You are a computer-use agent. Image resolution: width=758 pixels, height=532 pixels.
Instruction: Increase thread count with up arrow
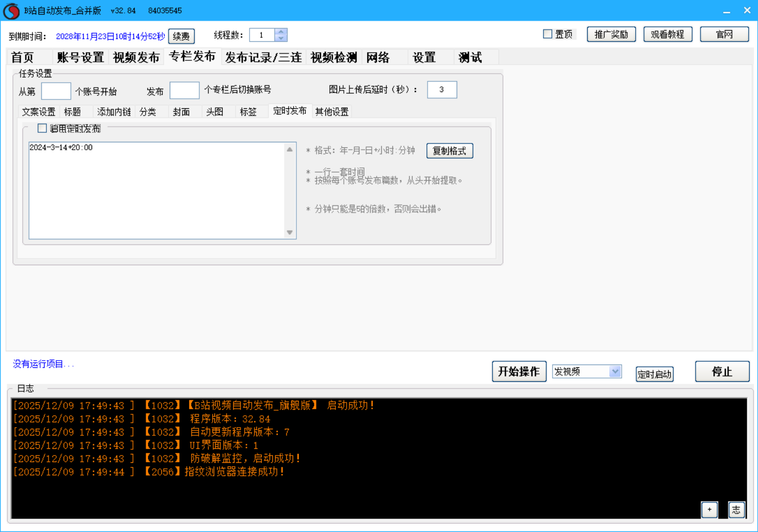(281, 32)
